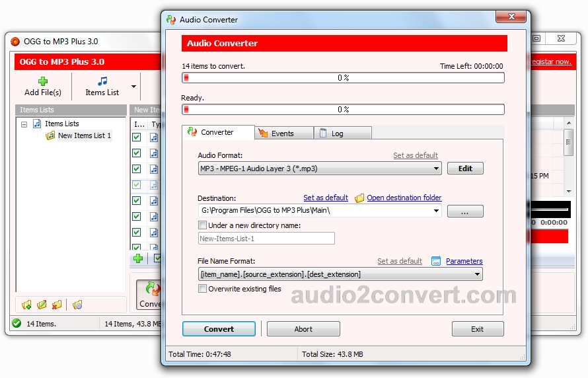The image size is (588, 378).
Task: Click the 'Time Left: 00:00:00' text
Action: pos(471,66)
